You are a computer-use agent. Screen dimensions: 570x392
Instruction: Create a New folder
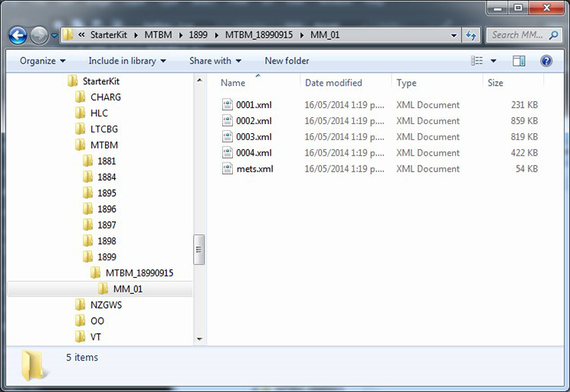pos(287,60)
